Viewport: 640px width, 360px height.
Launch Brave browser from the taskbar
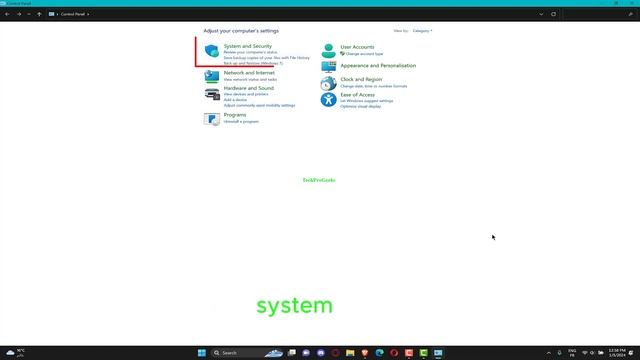tap(365, 353)
